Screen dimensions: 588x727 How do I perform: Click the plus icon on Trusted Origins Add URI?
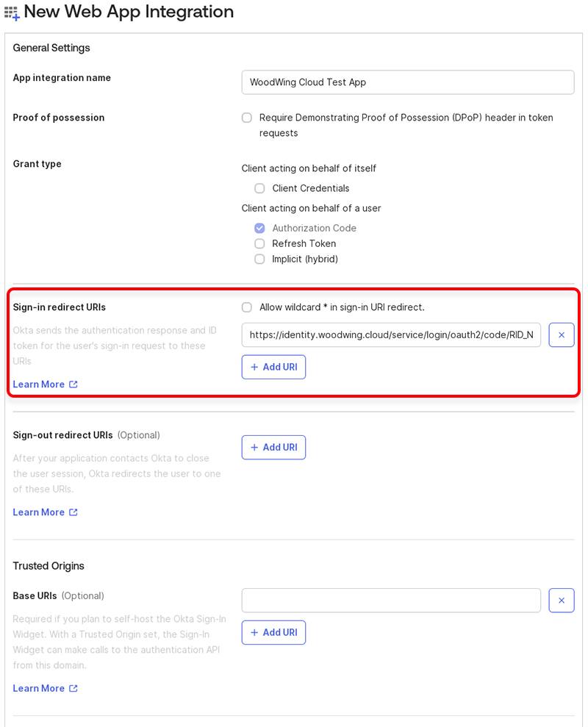coord(255,632)
